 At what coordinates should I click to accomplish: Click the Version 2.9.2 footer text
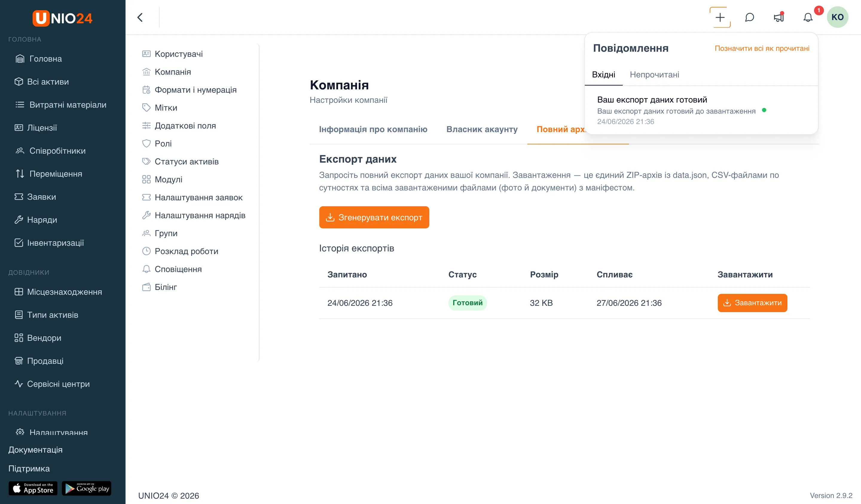[831, 495]
